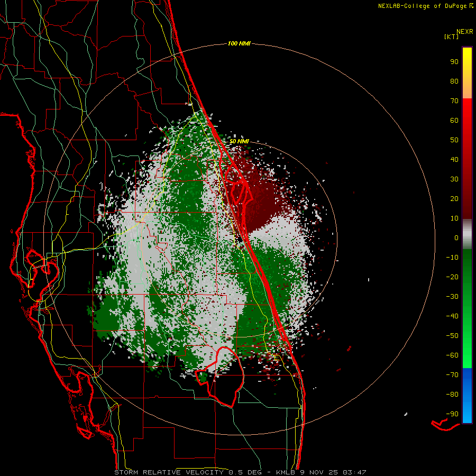Click the "KMLB 9 NOV 25 03:47" timestamp
The width and height of the screenshot is (476, 476).
[321, 472]
